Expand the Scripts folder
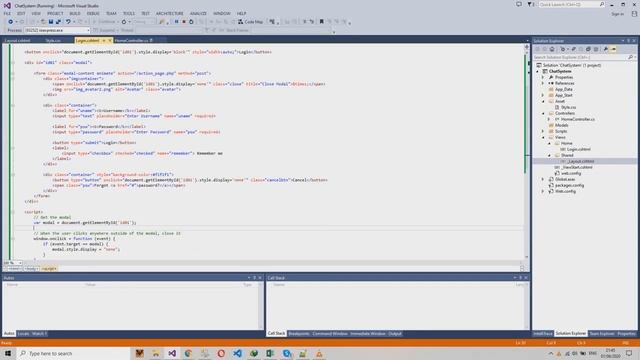 coord(543,131)
